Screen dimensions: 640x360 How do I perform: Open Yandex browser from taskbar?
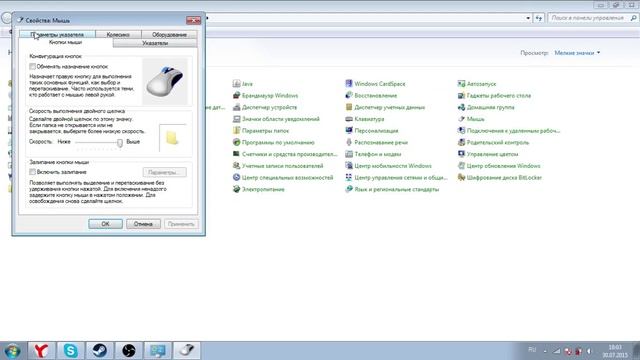(x=41, y=351)
